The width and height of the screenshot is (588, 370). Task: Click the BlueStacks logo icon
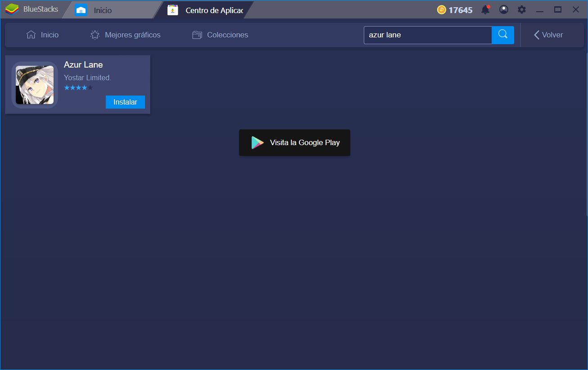pos(12,9)
